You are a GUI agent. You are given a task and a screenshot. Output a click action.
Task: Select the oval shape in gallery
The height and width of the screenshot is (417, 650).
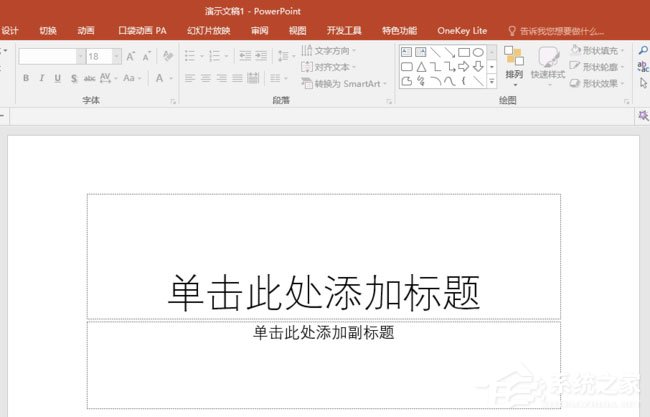478,52
